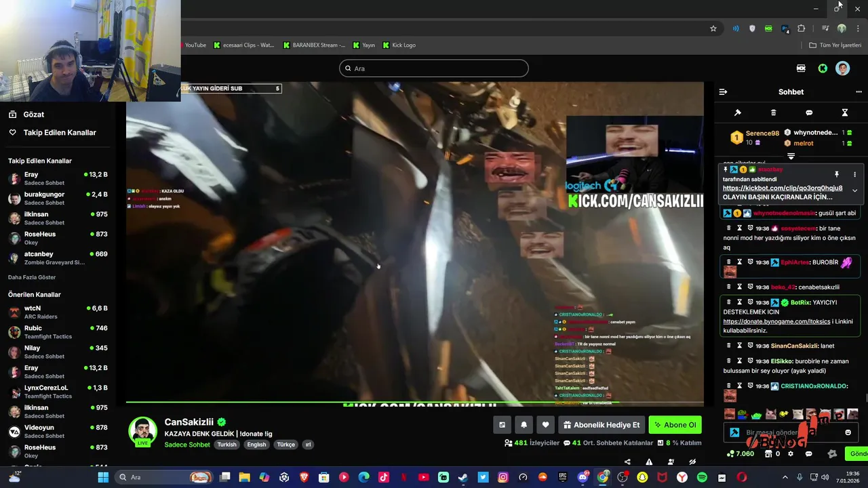Click the Turkish tag

click(x=226, y=445)
